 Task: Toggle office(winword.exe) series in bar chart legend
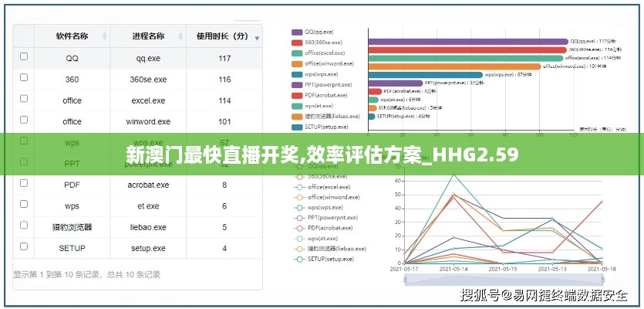(322, 64)
